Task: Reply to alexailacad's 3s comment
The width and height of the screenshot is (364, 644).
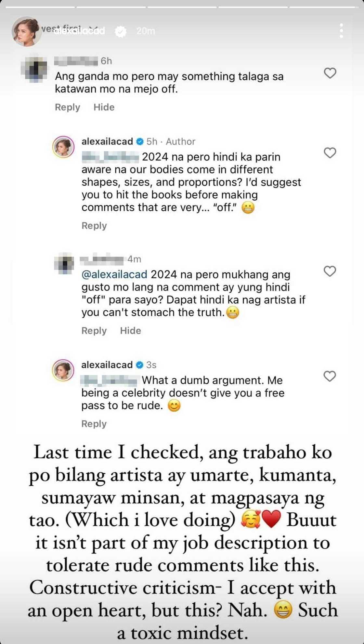Action: (x=94, y=424)
